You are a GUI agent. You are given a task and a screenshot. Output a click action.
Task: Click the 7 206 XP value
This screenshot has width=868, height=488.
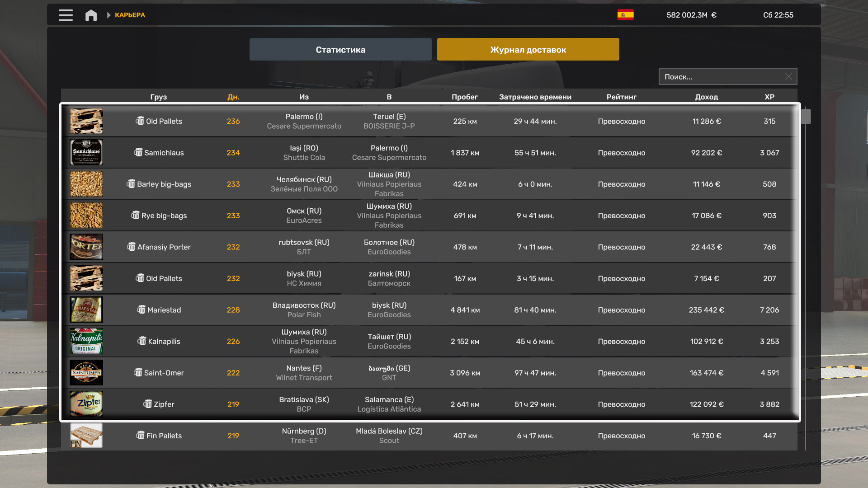769,310
